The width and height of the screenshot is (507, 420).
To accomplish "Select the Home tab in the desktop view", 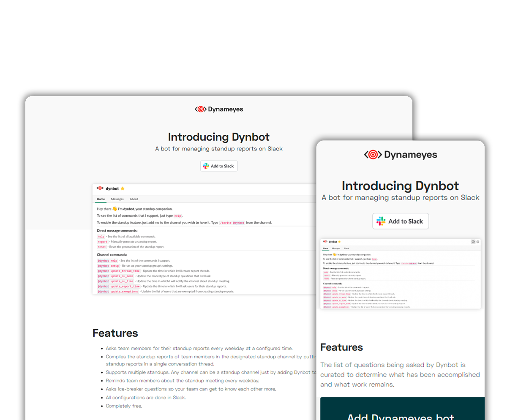I will coord(101,199).
